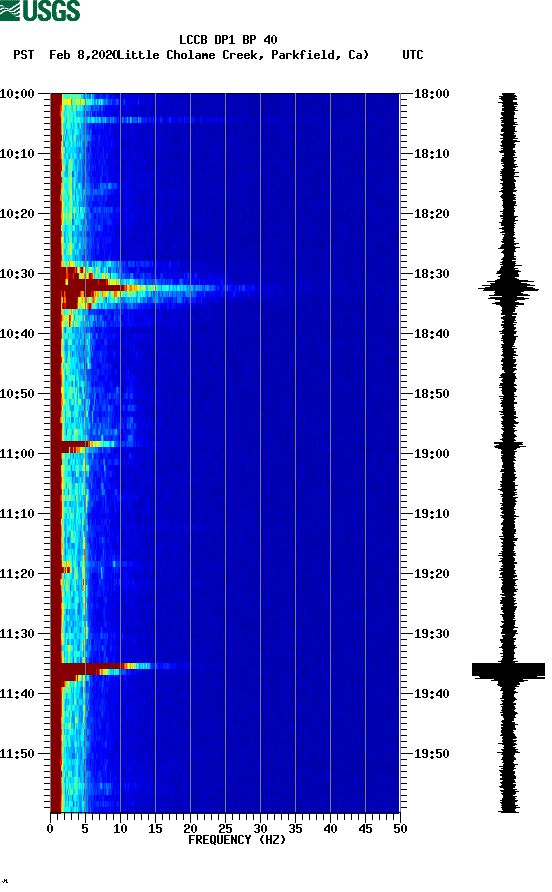Click the 18:10 UTC time label
This screenshot has height=892, width=552.
(432, 154)
